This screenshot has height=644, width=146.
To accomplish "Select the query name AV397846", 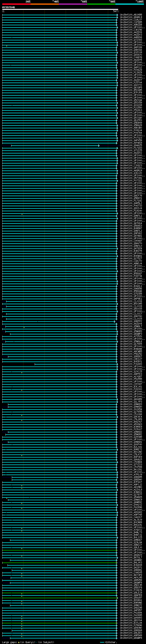I will (8, 7).
